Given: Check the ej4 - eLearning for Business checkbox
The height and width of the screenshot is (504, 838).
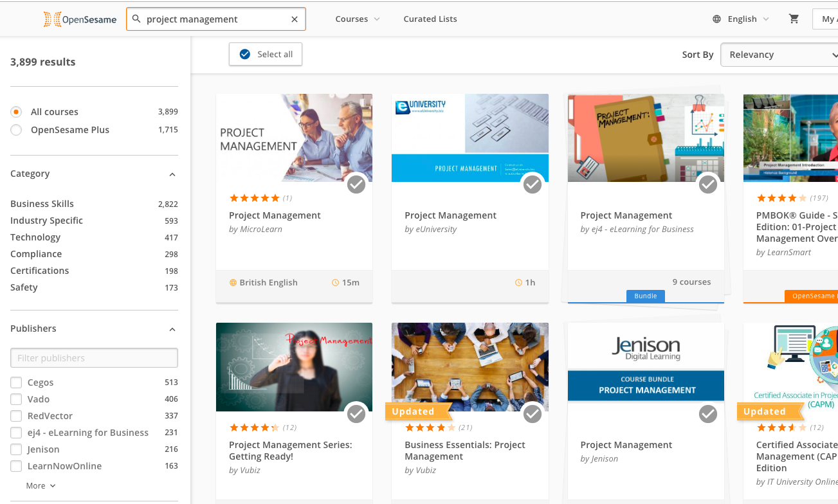Looking at the screenshot, I should coord(16,433).
